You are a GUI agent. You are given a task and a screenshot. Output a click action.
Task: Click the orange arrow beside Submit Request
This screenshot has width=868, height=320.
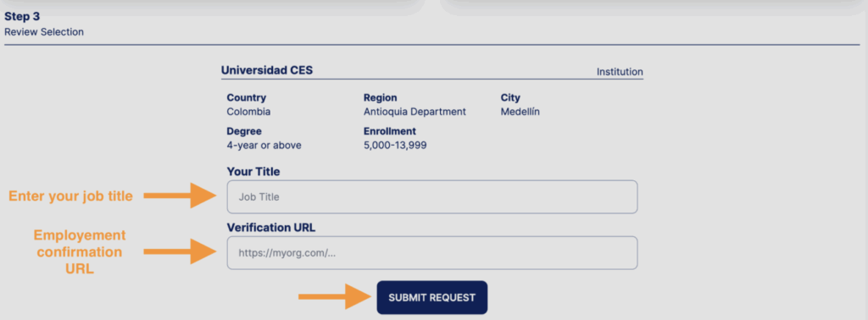click(335, 297)
